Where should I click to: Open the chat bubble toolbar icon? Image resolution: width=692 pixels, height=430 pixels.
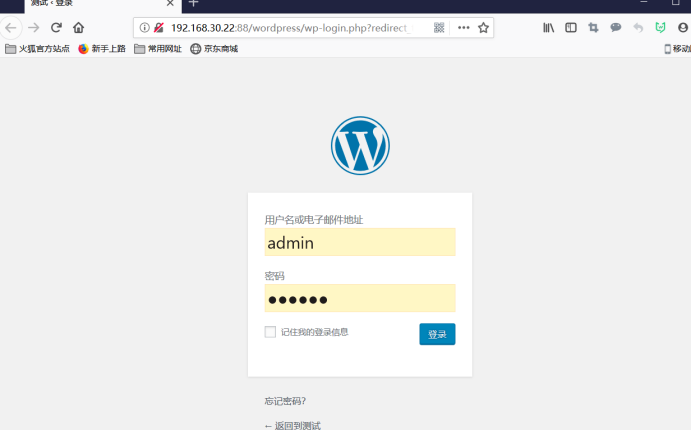tap(616, 28)
